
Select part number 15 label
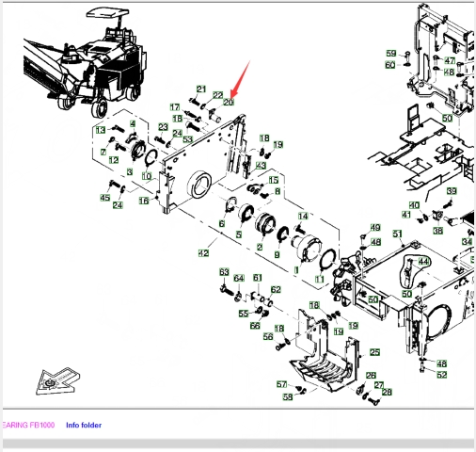(274, 180)
